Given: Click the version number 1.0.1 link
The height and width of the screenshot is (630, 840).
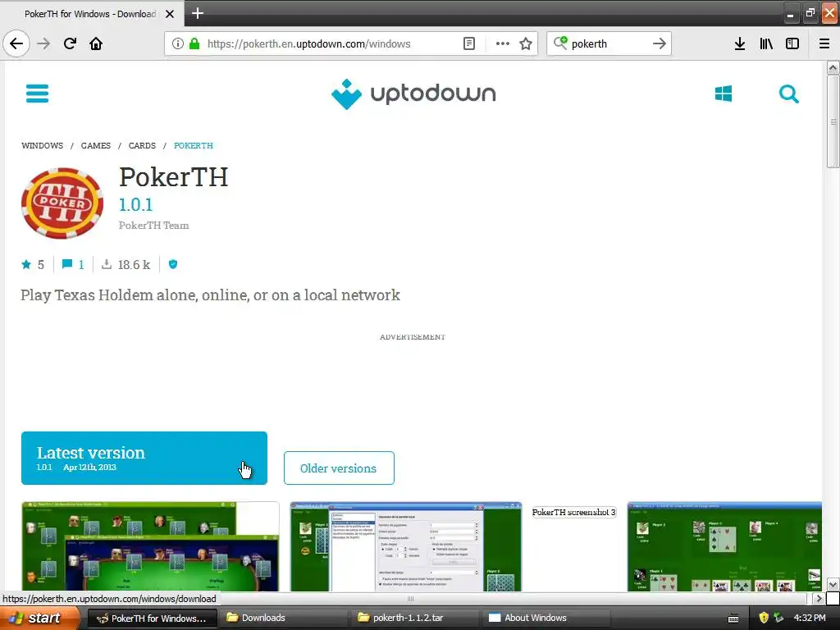Looking at the screenshot, I should pyautogui.click(x=136, y=204).
